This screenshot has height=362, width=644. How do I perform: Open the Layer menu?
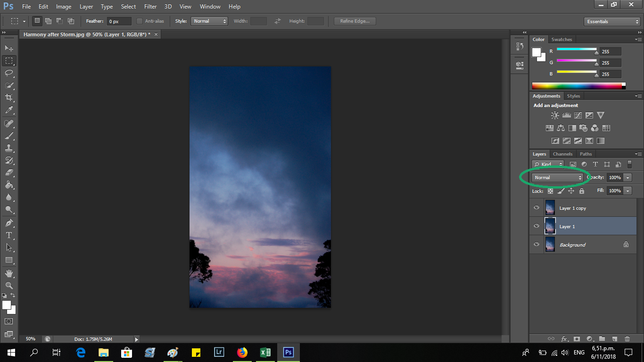(x=86, y=7)
